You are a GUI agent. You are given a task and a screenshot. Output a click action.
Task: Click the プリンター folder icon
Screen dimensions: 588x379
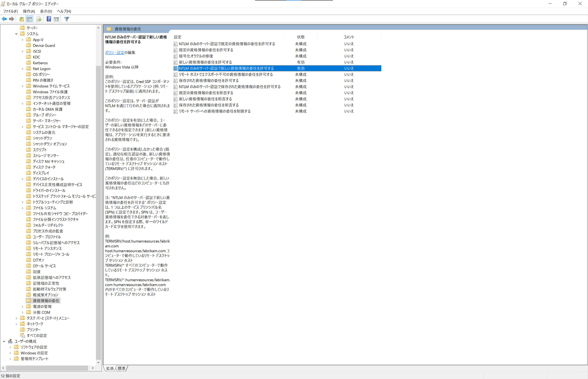[23, 330]
